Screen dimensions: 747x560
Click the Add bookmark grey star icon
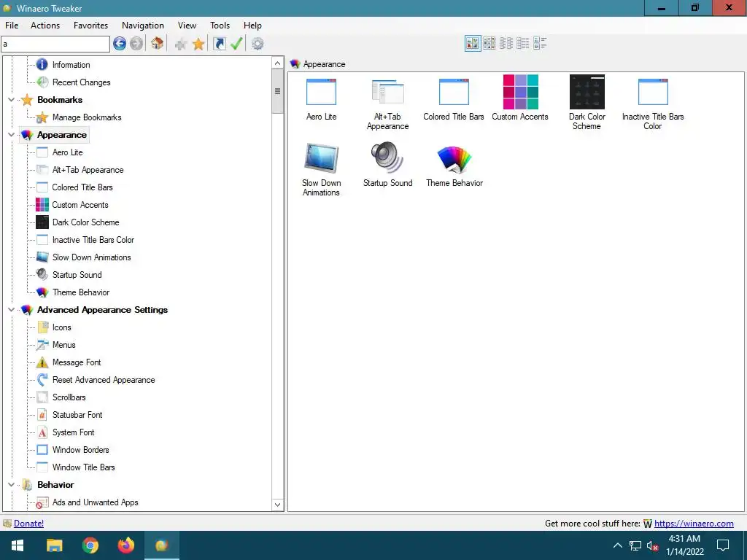click(x=181, y=44)
